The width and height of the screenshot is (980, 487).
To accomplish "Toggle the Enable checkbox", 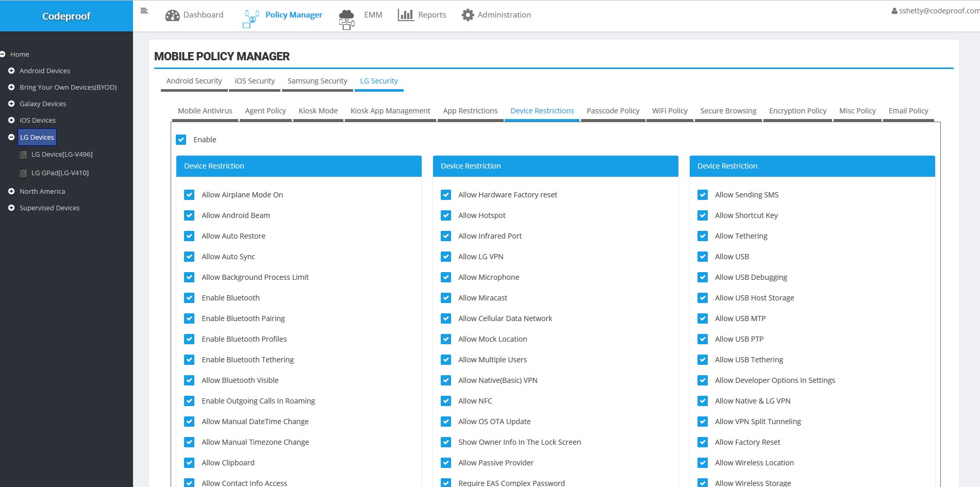I will tap(181, 140).
